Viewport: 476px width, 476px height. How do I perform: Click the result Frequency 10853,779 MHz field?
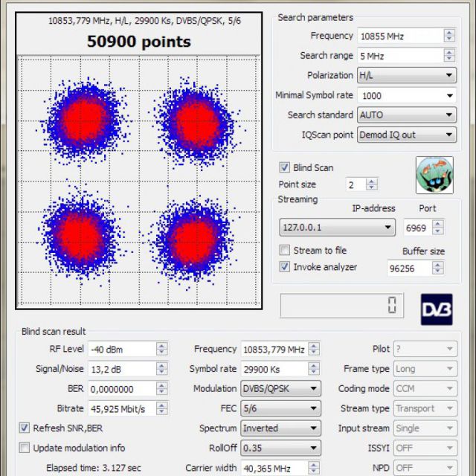point(274,350)
